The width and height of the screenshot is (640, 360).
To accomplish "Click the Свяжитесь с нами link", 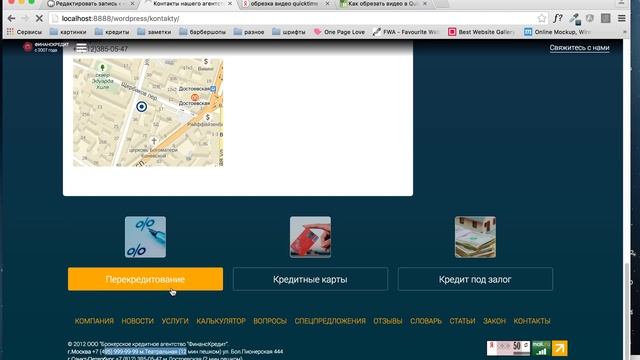I will coord(579,48).
